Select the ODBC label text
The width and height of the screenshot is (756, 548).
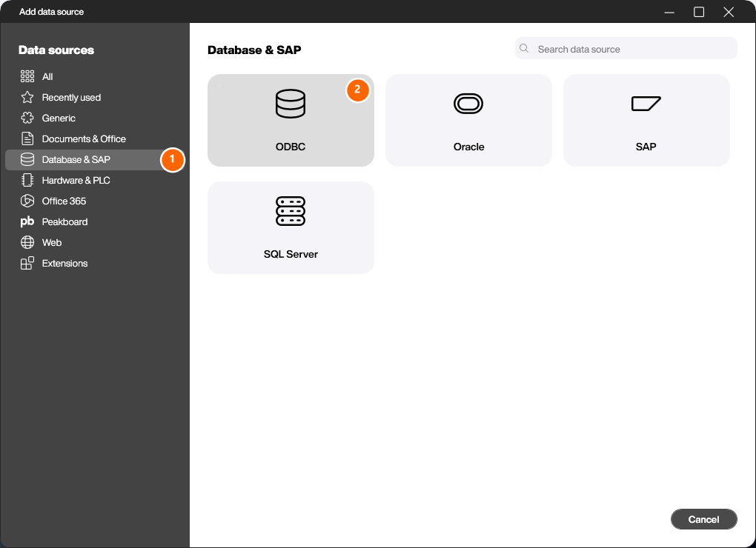291,147
